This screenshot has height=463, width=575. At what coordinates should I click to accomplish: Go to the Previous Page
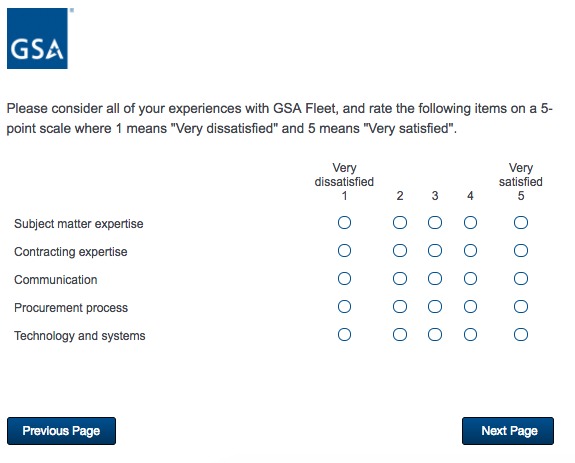pyautogui.click(x=61, y=431)
